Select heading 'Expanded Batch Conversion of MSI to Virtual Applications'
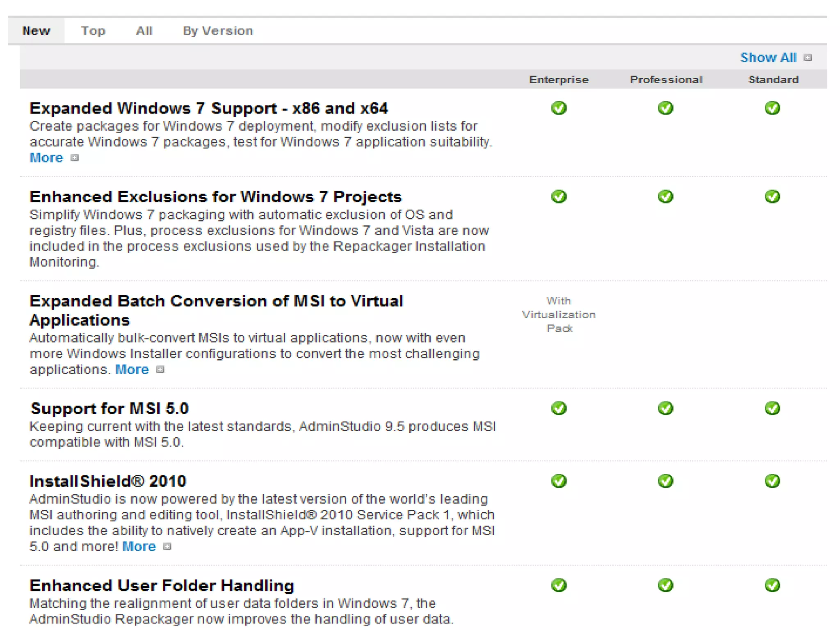 (216, 310)
